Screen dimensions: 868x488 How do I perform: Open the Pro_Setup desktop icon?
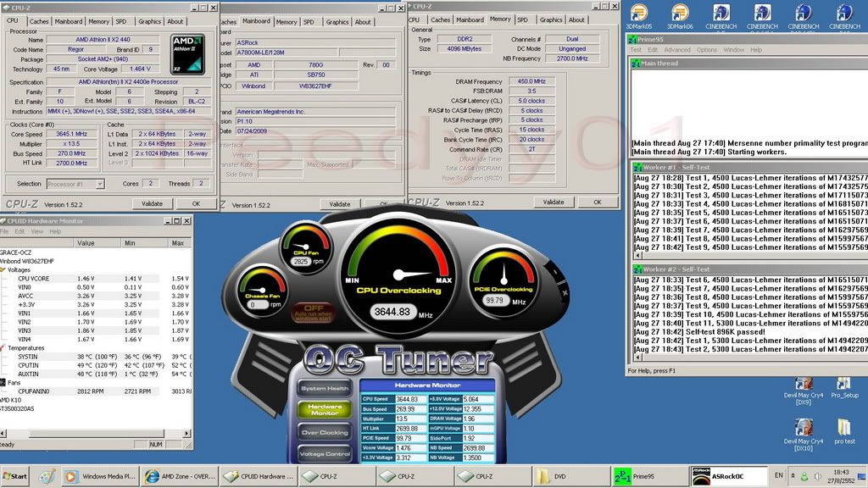coord(844,387)
